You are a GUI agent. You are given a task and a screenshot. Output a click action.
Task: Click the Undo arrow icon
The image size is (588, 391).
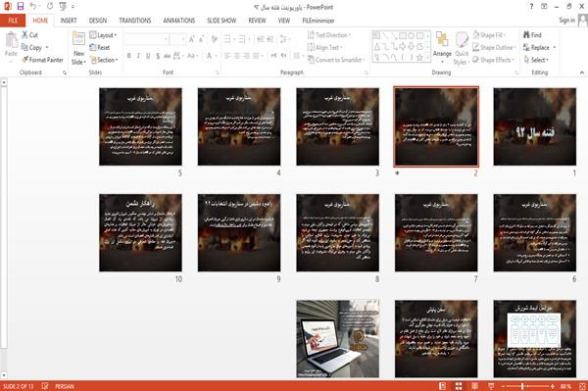33,6
